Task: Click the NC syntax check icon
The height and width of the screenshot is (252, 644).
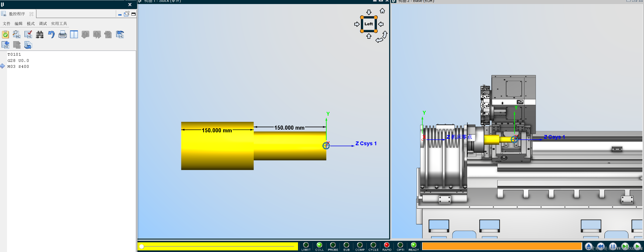Action: [x=28, y=34]
